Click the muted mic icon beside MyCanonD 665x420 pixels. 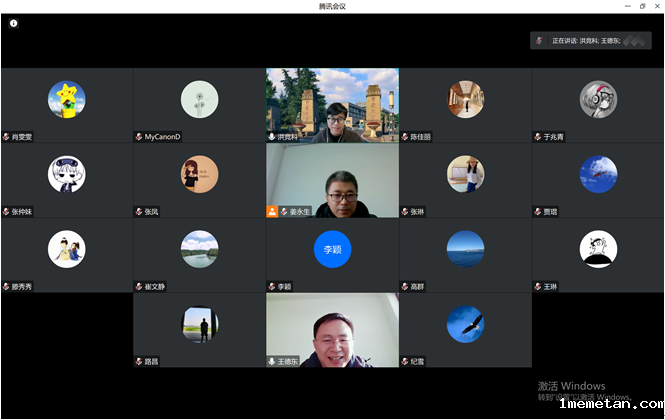coord(139,136)
